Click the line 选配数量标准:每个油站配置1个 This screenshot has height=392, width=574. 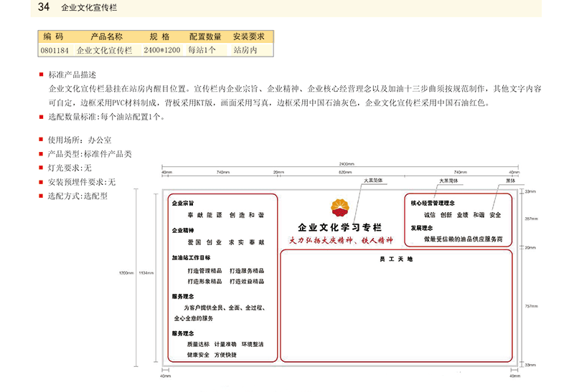pyautogui.click(x=106, y=117)
